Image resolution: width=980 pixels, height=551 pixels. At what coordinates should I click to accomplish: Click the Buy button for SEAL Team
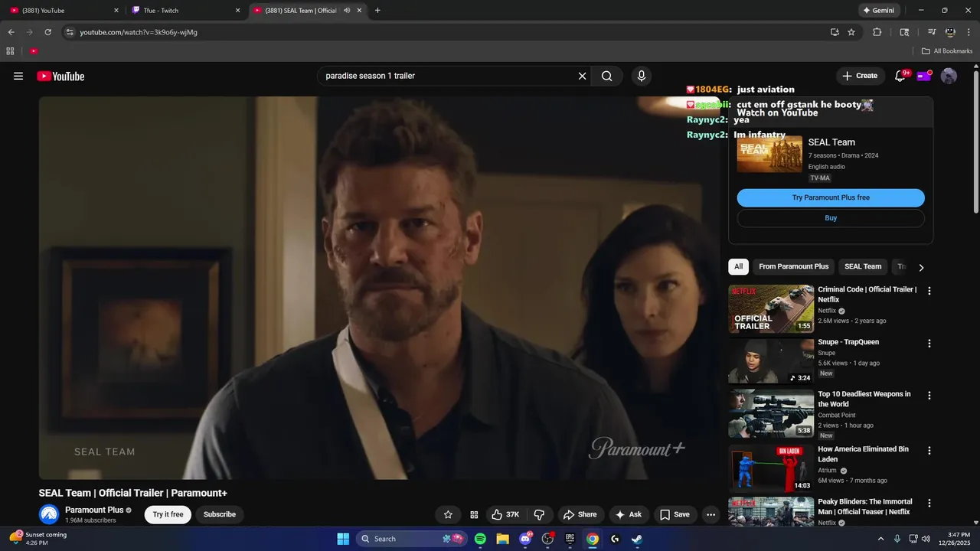click(x=831, y=218)
